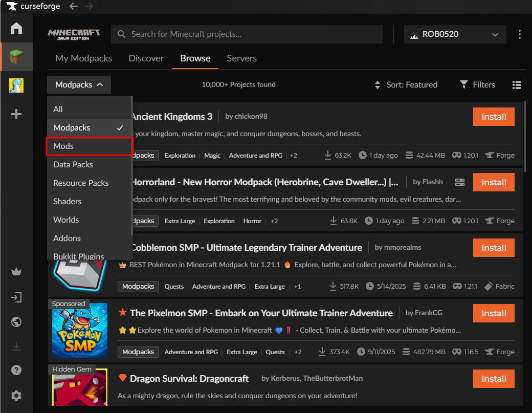Switch to the My Modpacks tab

(x=83, y=58)
